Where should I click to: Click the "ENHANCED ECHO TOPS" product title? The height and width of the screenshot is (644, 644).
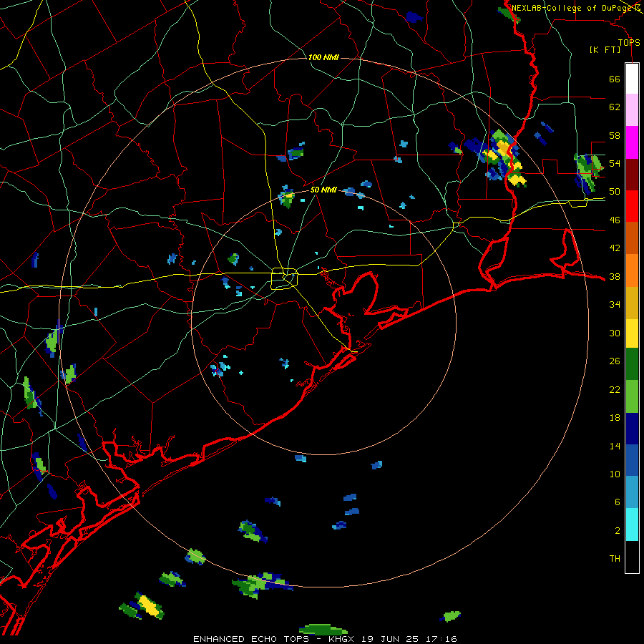point(251,639)
